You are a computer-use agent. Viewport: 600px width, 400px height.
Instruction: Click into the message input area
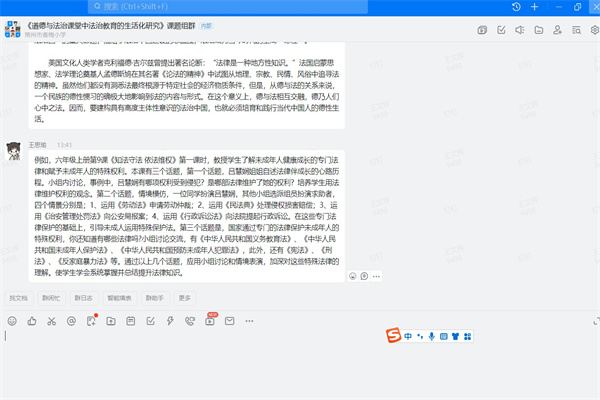[300, 364]
